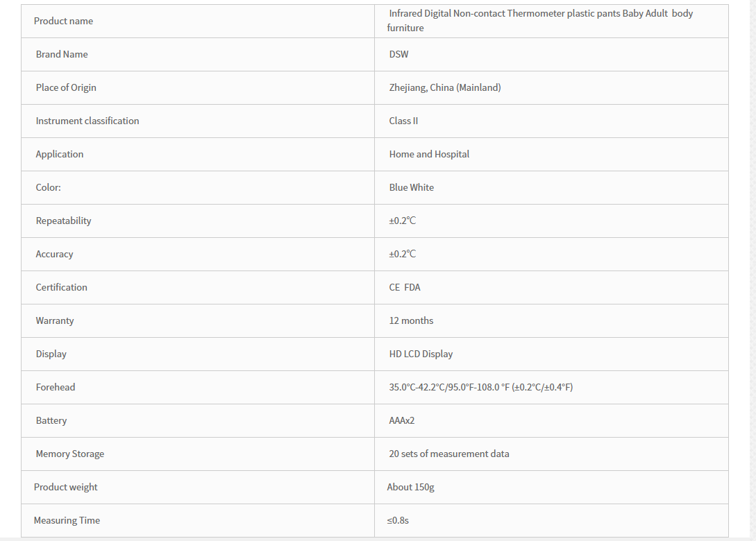Click the 20 sets of measurement data text
Image resolution: width=756 pixels, height=541 pixels.
point(449,454)
